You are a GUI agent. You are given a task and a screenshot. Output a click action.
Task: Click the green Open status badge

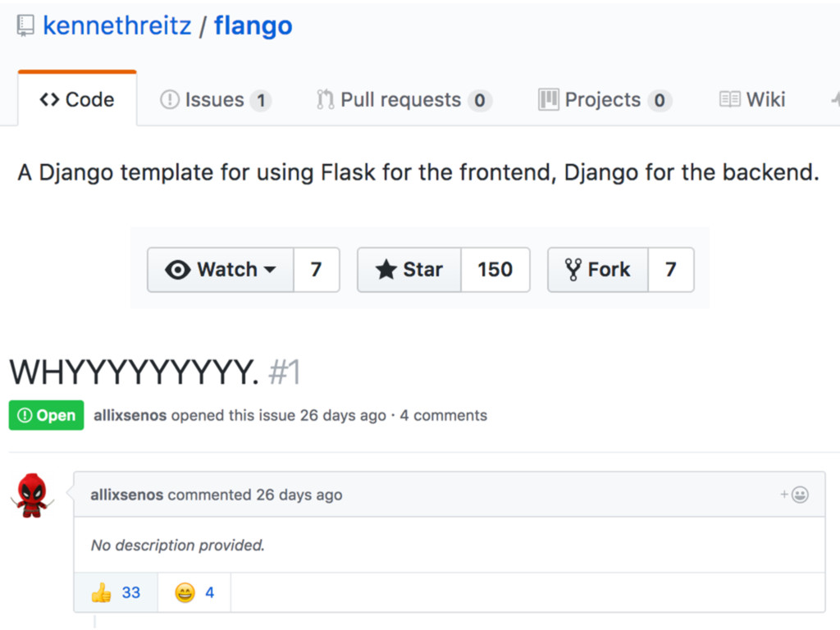tap(46, 415)
